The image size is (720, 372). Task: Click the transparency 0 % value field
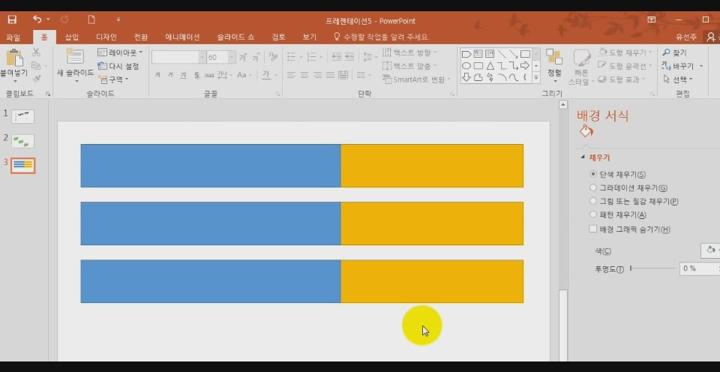(698, 268)
